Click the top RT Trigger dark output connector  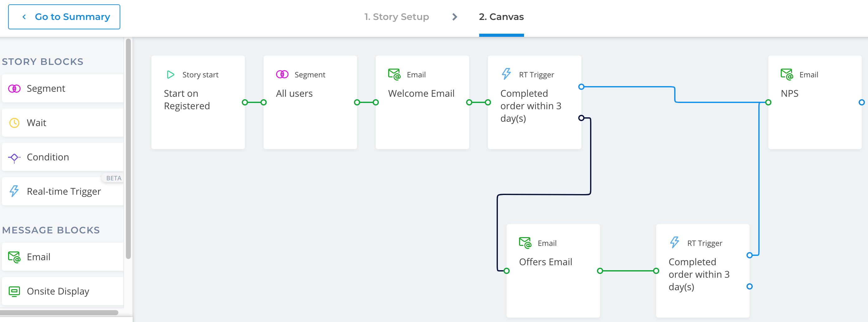(581, 118)
